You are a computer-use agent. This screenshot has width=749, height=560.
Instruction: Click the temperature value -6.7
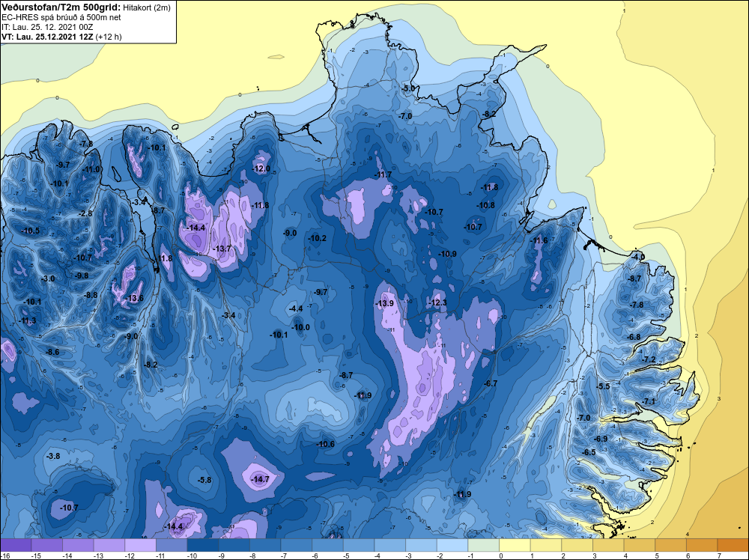491,383
